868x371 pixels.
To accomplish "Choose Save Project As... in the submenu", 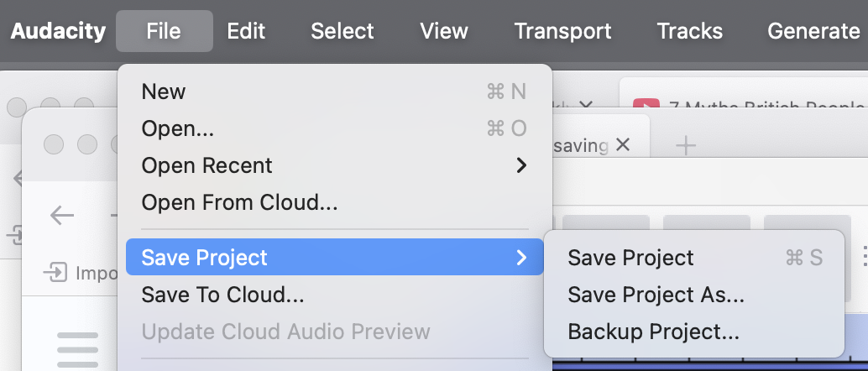I will click(x=656, y=295).
